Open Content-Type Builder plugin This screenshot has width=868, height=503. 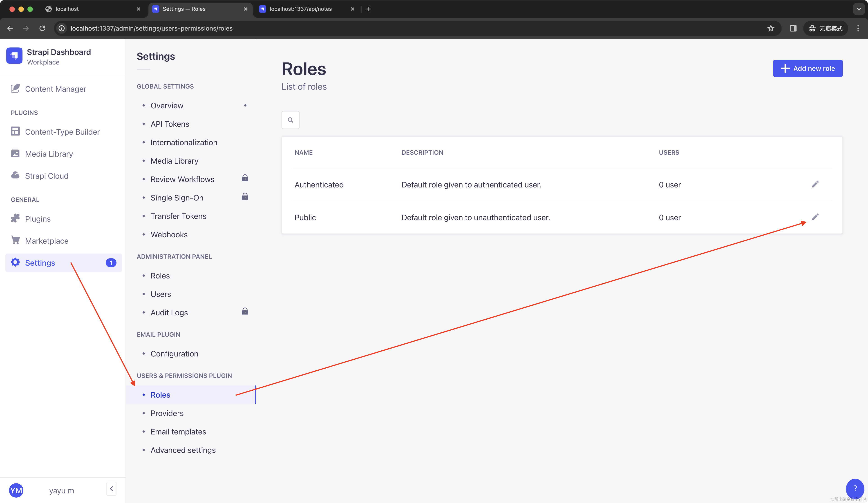point(62,132)
